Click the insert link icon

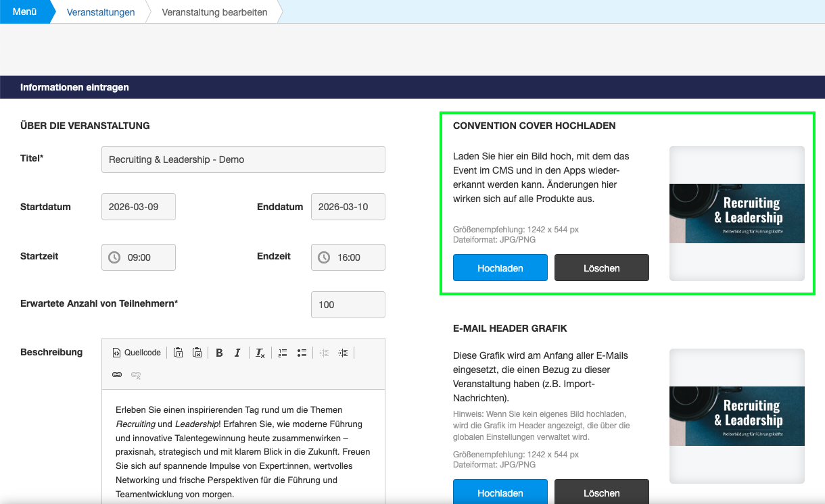click(x=117, y=375)
